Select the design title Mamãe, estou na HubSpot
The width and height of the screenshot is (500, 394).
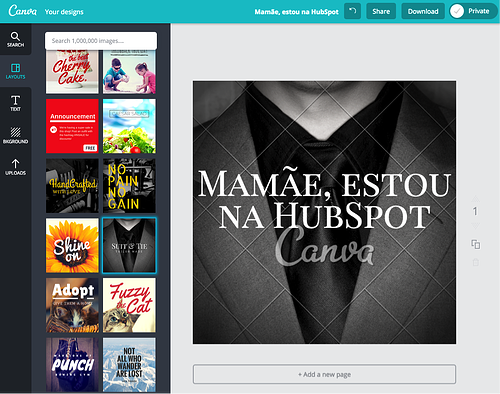click(x=296, y=12)
